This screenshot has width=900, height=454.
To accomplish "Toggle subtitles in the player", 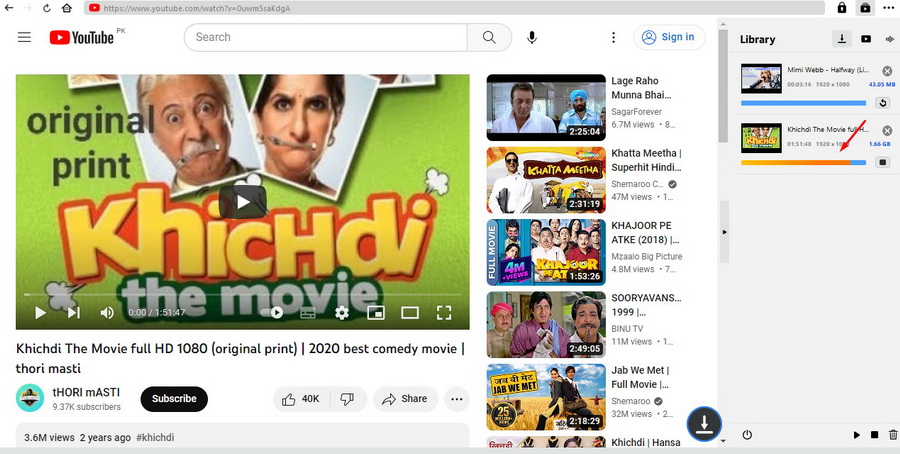I will point(308,313).
